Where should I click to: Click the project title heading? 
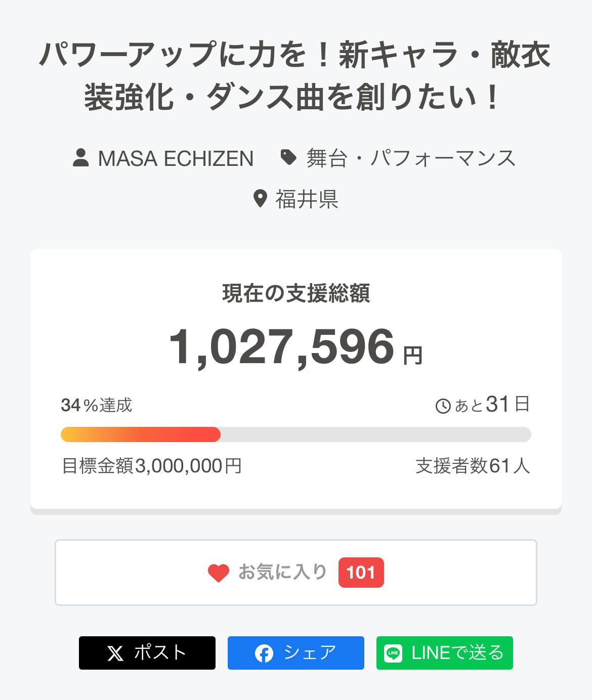click(x=295, y=76)
